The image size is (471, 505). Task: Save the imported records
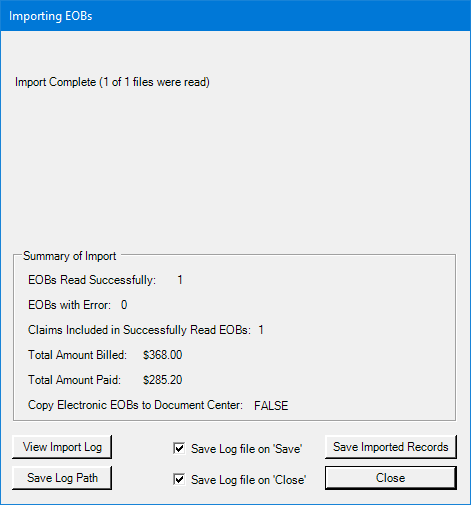(391, 447)
